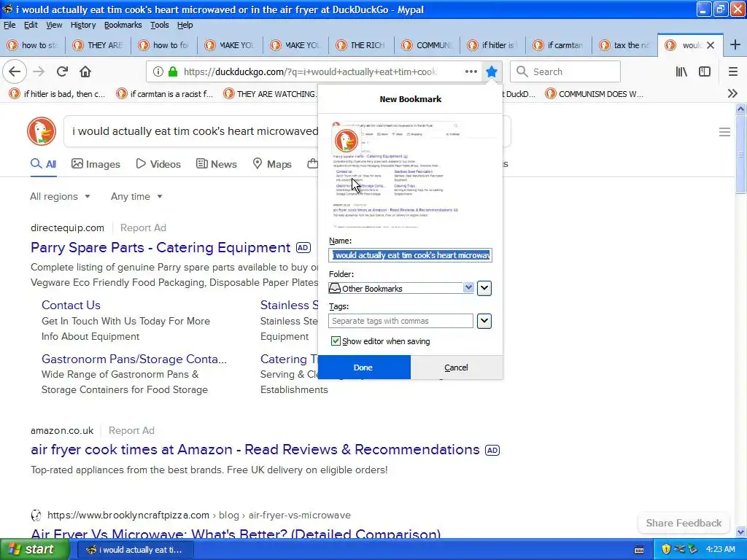Open the home page via the house icon
Viewport: 747px width, 560px height.
coord(85,71)
